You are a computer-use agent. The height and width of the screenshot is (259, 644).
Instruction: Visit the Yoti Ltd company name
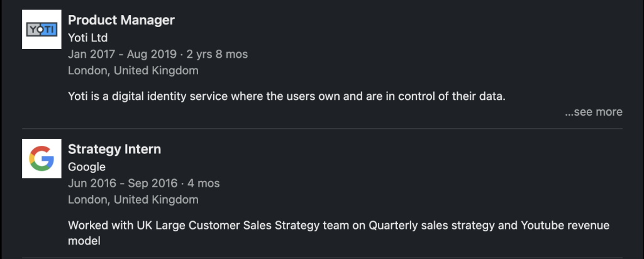tap(88, 38)
